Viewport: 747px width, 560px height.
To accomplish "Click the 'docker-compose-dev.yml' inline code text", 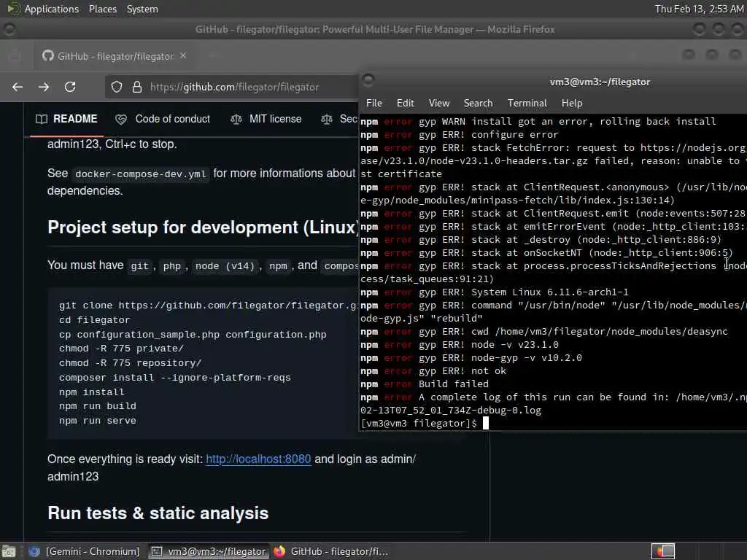I will pyautogui.click(x=141, y=174).
